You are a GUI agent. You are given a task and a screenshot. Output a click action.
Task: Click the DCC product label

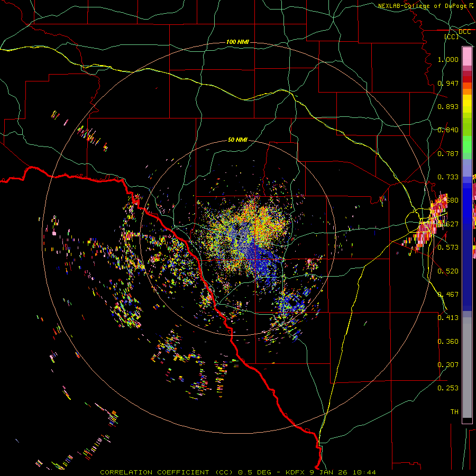click(464, 32)
